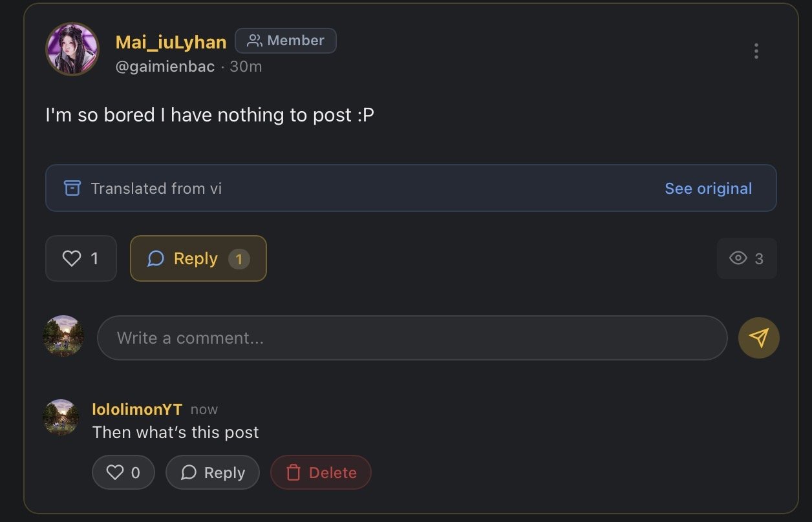This screenshot has width=812, height=522.
Task: Click Reply under lololimonYT's comment
Action: click(213, 472)
